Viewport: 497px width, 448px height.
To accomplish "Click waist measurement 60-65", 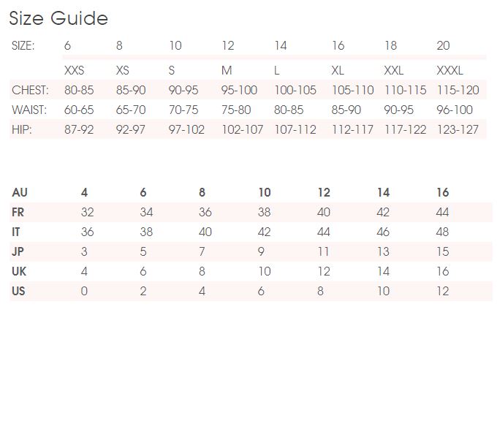I will point(79,110).
